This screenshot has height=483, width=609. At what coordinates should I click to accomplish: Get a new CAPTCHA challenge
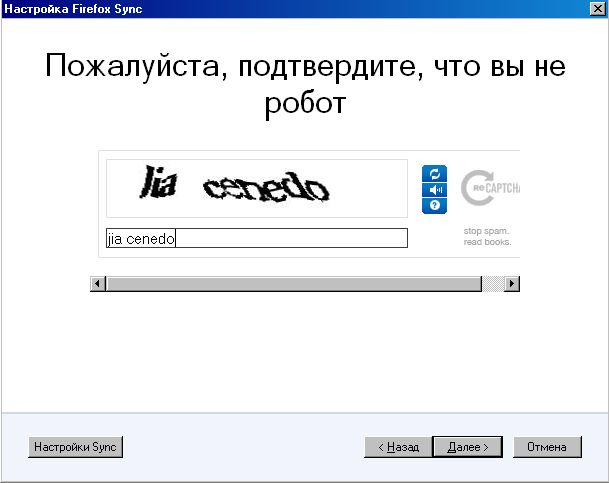[x=434, y=173]
